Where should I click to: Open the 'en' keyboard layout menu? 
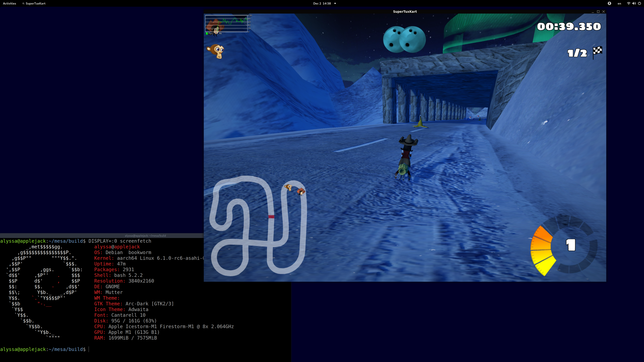[619, 3]
